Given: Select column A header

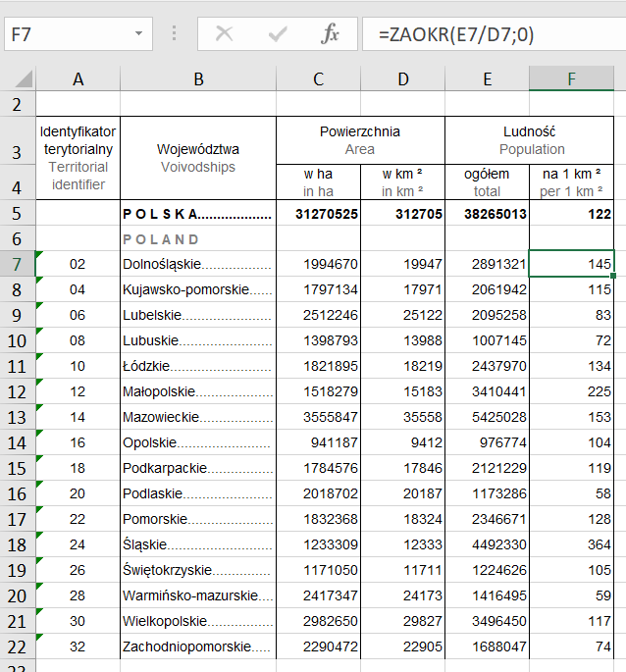Looking at the screenshot, I should [x=78, y=79].
